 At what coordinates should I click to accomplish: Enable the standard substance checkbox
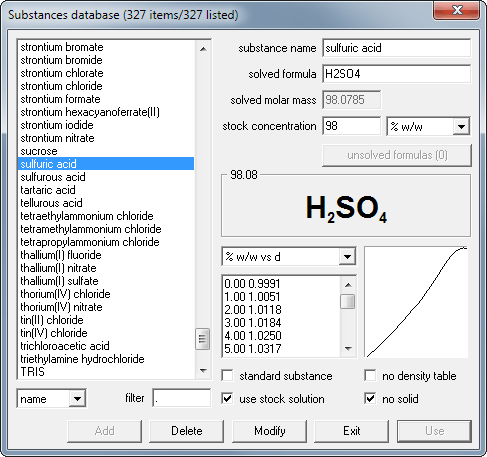(227, 376)
